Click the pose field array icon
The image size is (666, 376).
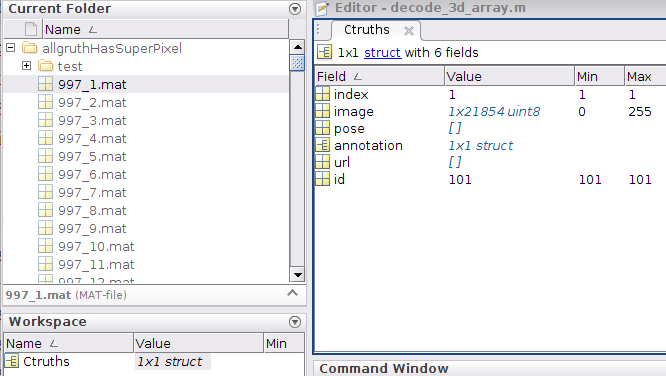tap(322, 127)
